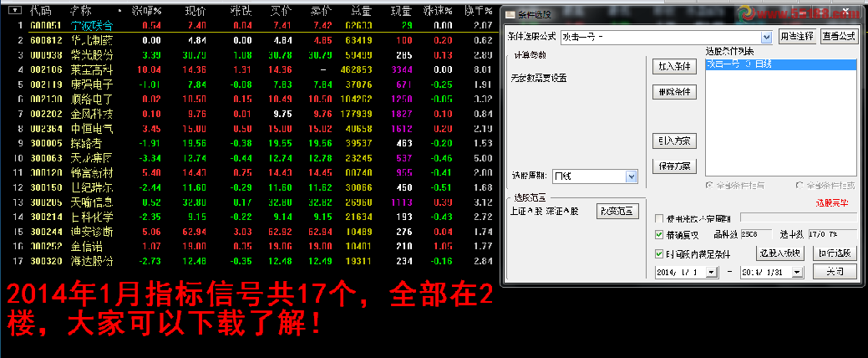Select stock code 300214 row
The width and height of the screenshot is (868, 358).
[47, 217]
